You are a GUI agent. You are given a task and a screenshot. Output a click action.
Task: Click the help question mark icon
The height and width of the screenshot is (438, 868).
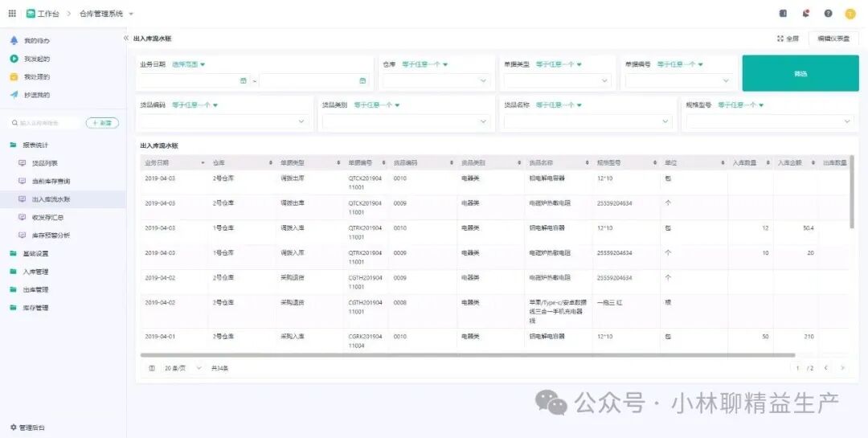(x=828, y=14)
